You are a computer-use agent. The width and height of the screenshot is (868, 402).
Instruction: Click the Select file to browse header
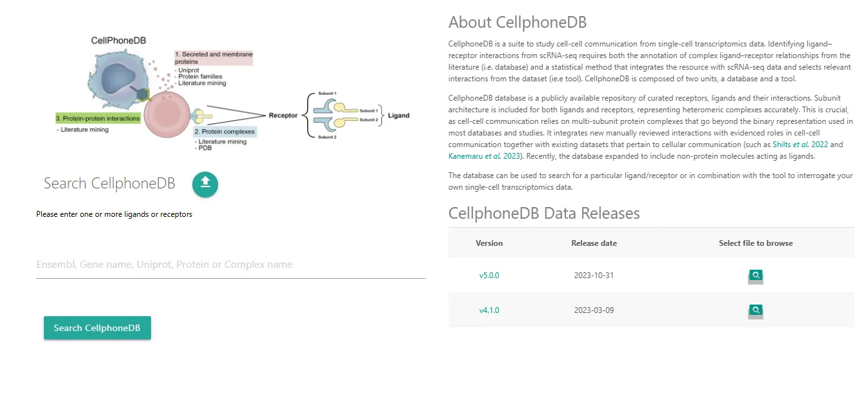(756, 243)
